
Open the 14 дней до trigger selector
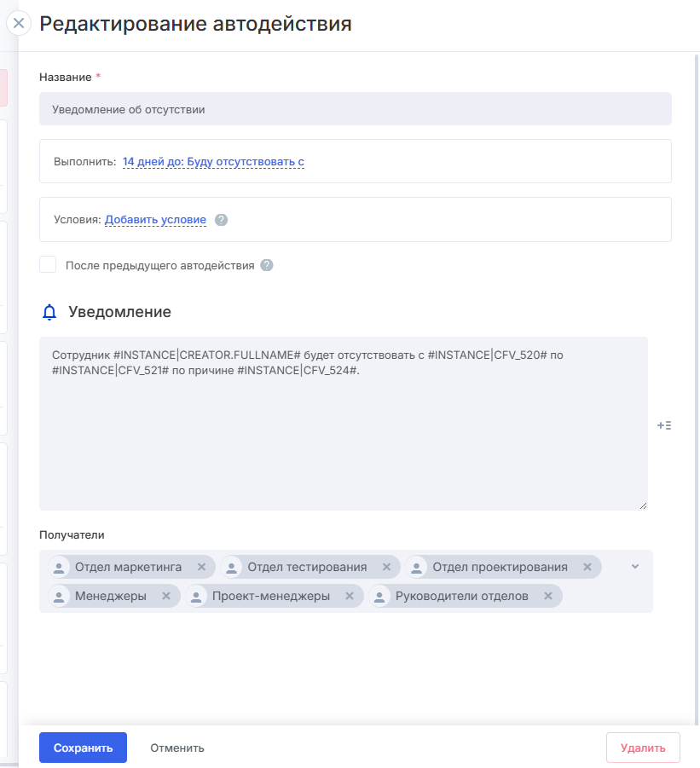(x=213, y=161)
